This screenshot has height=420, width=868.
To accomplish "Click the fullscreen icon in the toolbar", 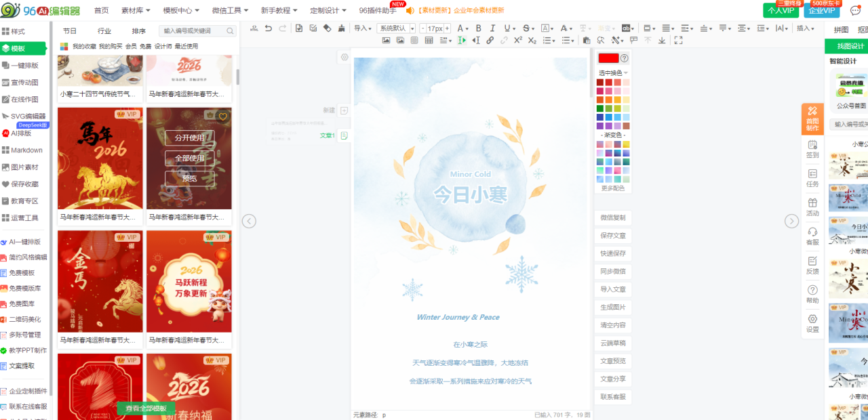I will tap(678, 41).
